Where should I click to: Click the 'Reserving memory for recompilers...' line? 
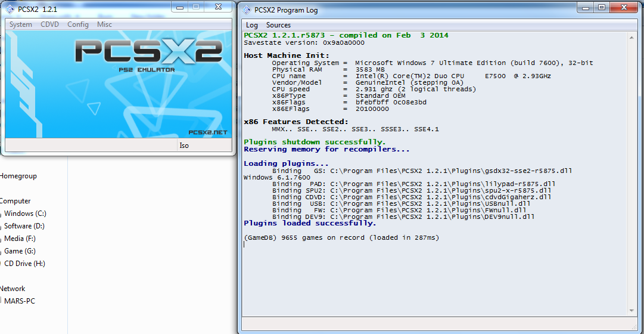pyautogui.click(x=326, y=149)
